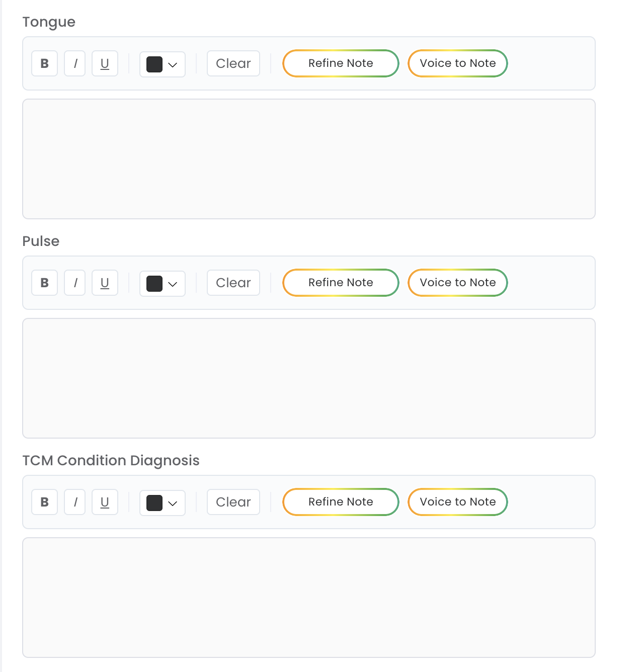The width and height of the screenshot is (640, 672).
Task: Select bold in the Pulse toolbar
Action: click(44, 283)
